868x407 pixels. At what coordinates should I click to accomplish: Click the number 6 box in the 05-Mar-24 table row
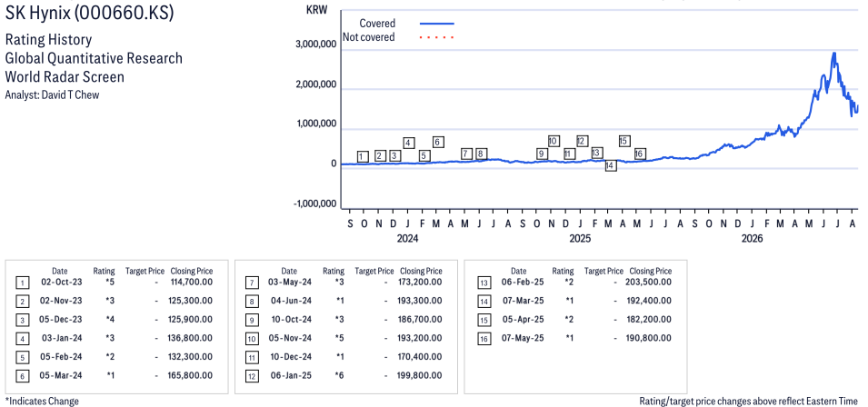tap(22, 377)
